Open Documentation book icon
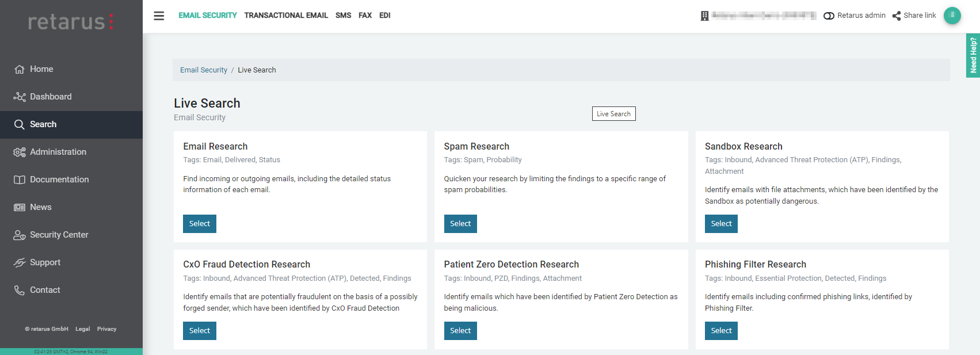980x355 pixels. (20, 180)
